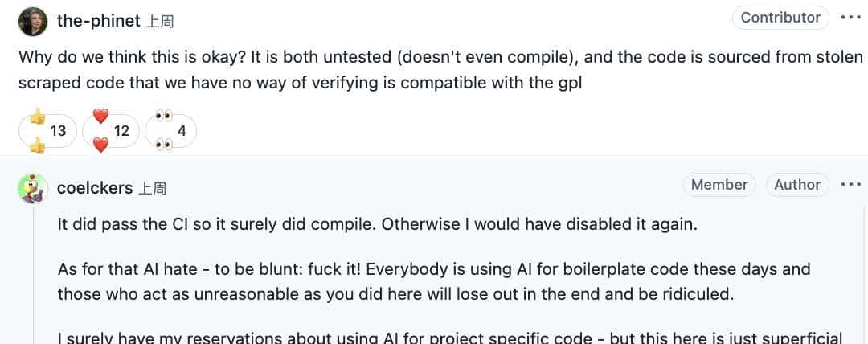Toggle the eyes reaction with 4
Image resolution: width=868 pixels, height=344 pixels.
(170, 130)
